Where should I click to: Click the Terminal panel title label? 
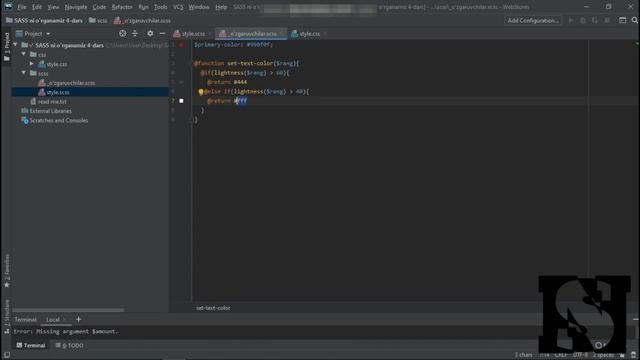(25, 320)
